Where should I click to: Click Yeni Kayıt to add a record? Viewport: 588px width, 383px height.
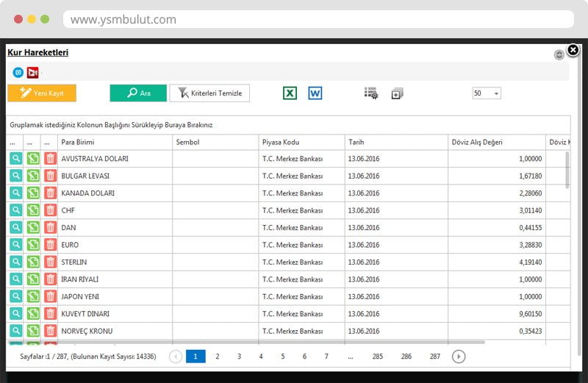point(42,93)
